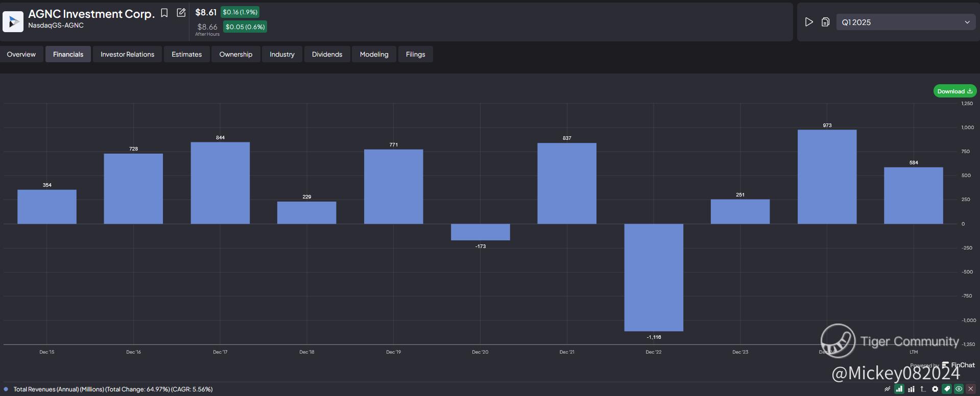Open the Investor Relations tab
The width and height of the screenshot is (980, 396).
(x=127, y=54)
